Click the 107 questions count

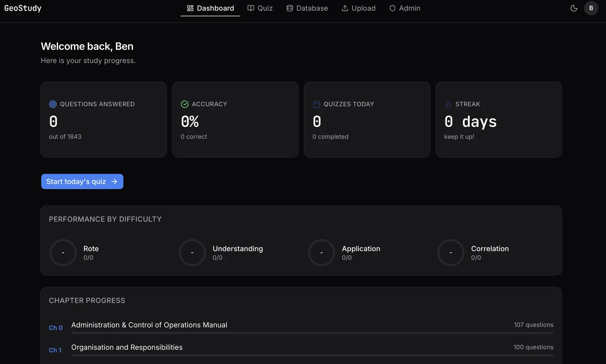point(533,325)
